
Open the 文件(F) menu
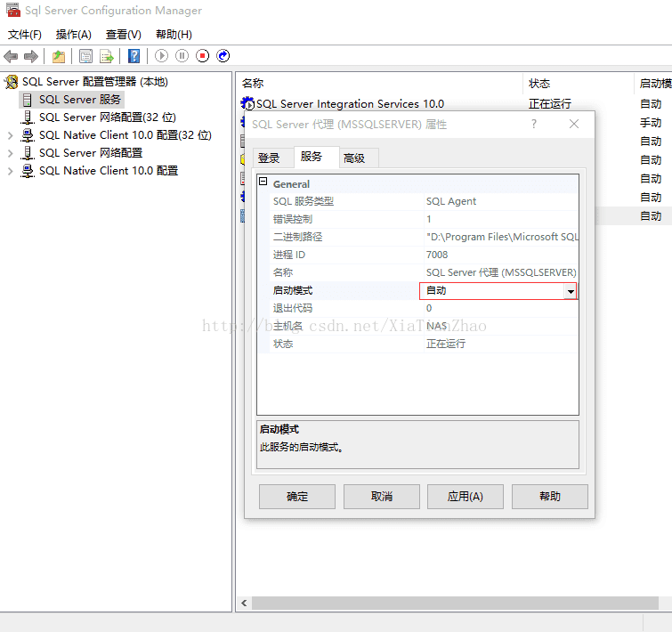tap(25, 35)
